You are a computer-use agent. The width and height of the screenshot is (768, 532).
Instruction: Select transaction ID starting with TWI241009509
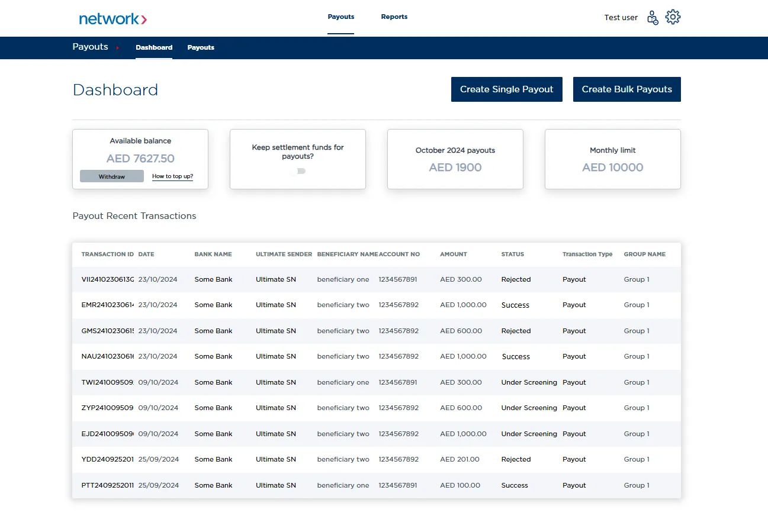pyautogui.click(x=108, y=382)
